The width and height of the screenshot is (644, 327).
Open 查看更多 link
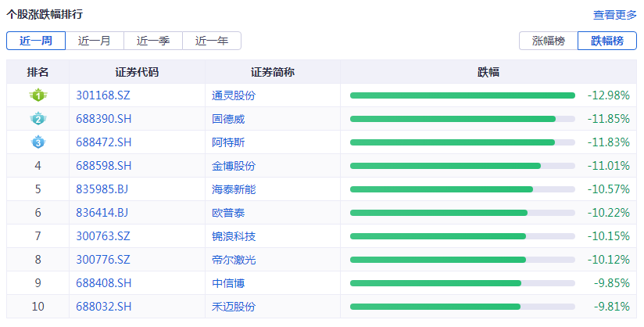615,15
